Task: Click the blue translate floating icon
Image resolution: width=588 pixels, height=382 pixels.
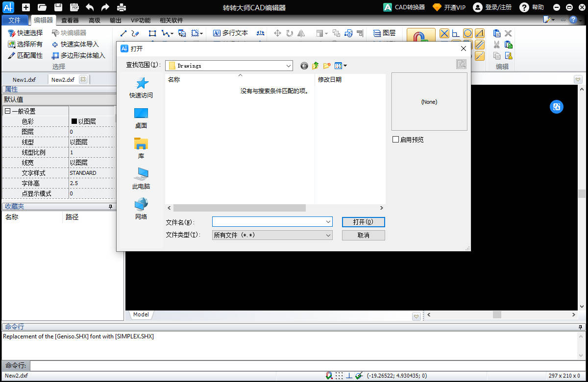Action: 557,107
